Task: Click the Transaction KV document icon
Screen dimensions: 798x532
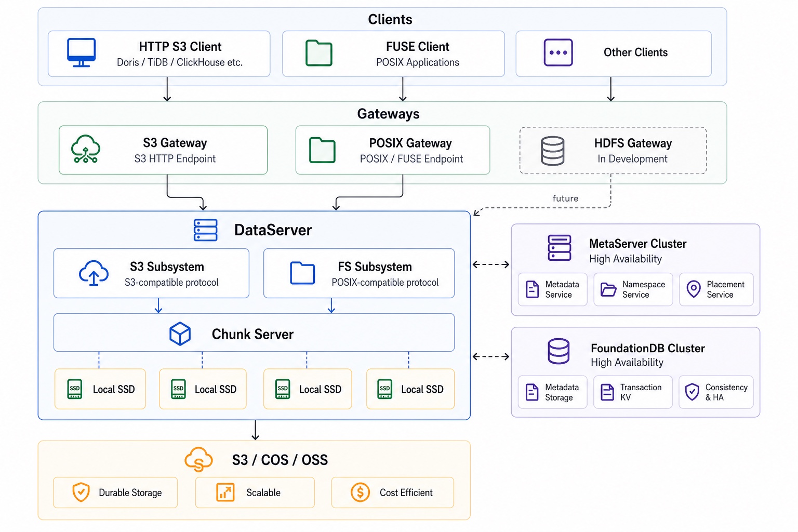Action: (607, 392)
